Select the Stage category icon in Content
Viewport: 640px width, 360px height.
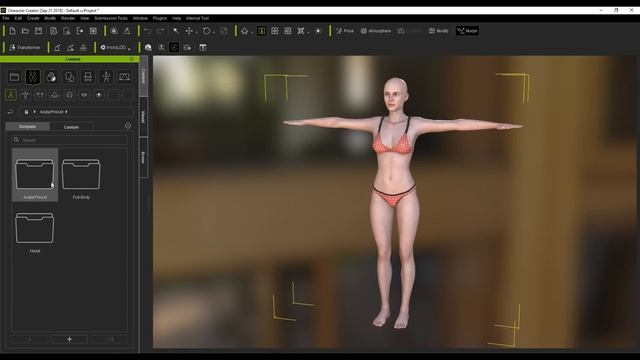coord(88,77)
